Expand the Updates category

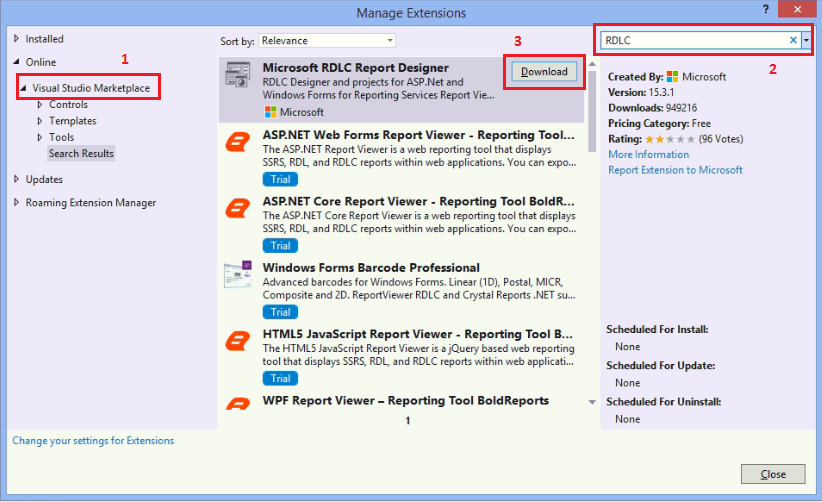pos(16,179)
